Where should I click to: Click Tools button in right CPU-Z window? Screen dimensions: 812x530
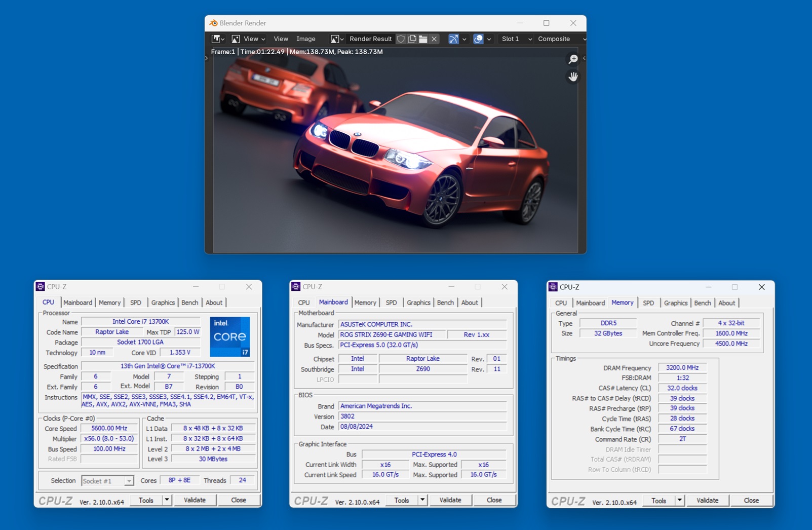pos(659,501)
